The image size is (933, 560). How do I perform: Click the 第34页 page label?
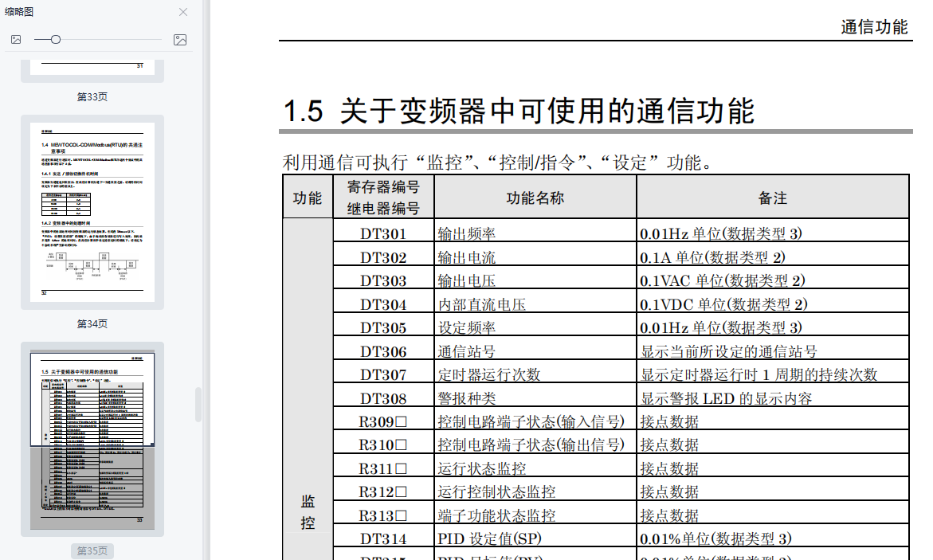click(92, 324)
